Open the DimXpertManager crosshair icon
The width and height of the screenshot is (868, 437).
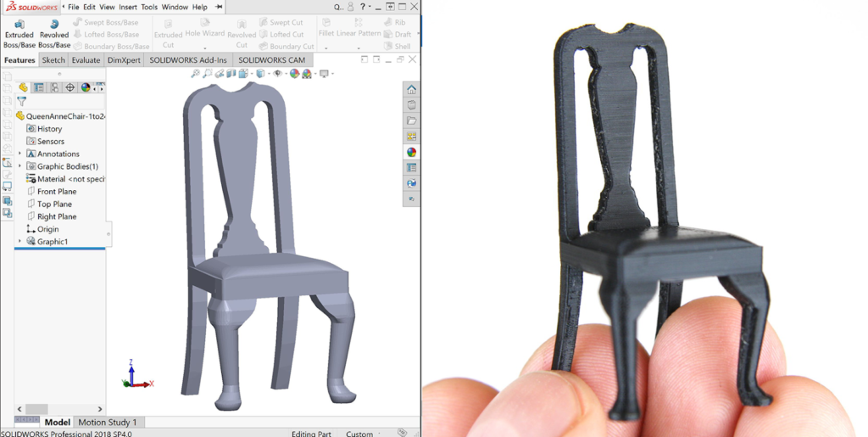pos(70,87)
